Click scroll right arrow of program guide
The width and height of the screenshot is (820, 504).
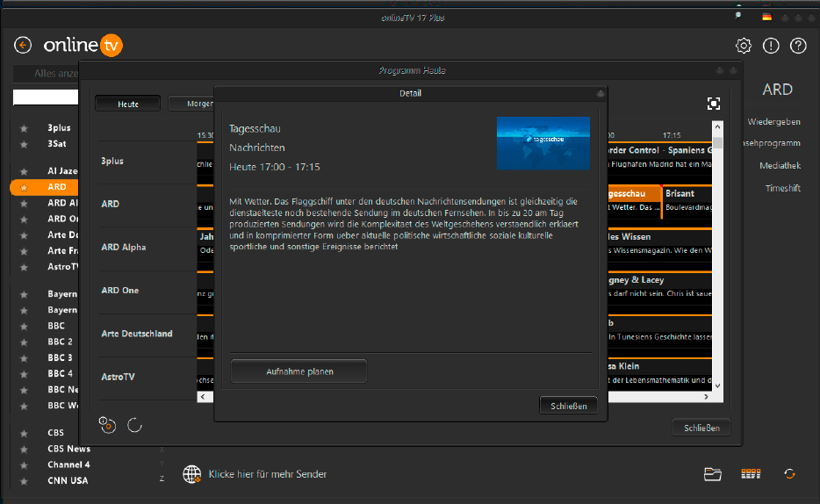pos(707,397)
